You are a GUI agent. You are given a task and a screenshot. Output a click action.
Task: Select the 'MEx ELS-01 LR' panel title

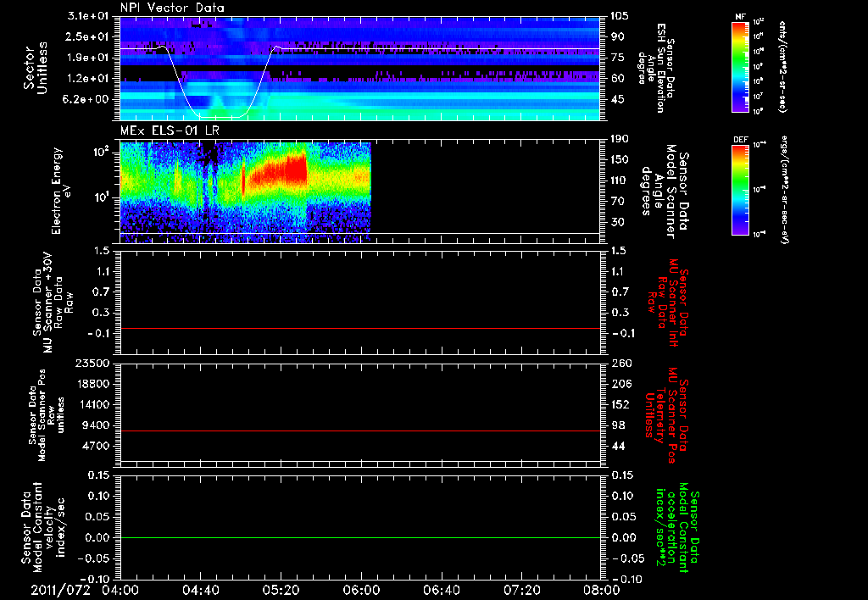(170, 131)
